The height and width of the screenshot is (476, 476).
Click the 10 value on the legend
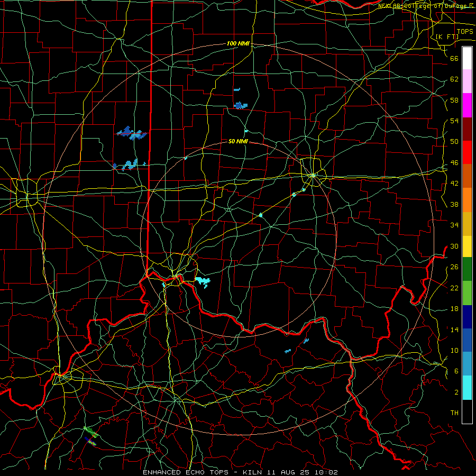pos(454,350)
